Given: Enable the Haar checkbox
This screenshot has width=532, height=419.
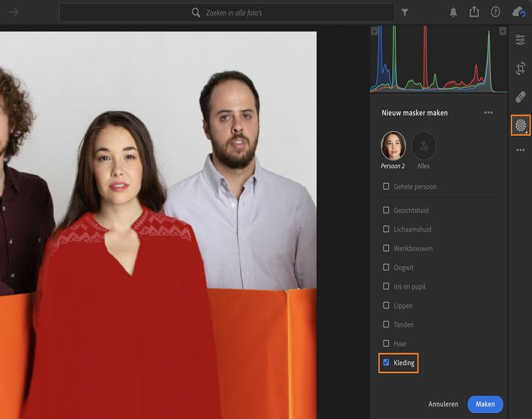Looking at the screenshot, I should [386, 343].
